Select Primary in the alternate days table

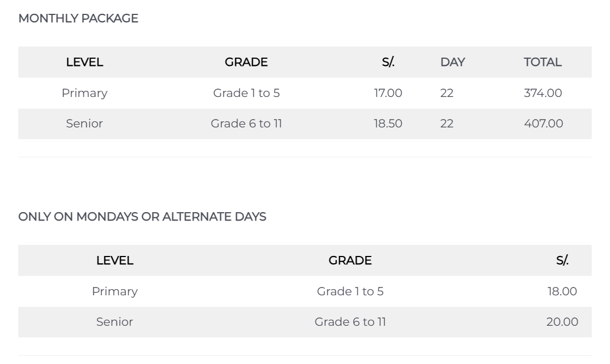coord(115,291)
